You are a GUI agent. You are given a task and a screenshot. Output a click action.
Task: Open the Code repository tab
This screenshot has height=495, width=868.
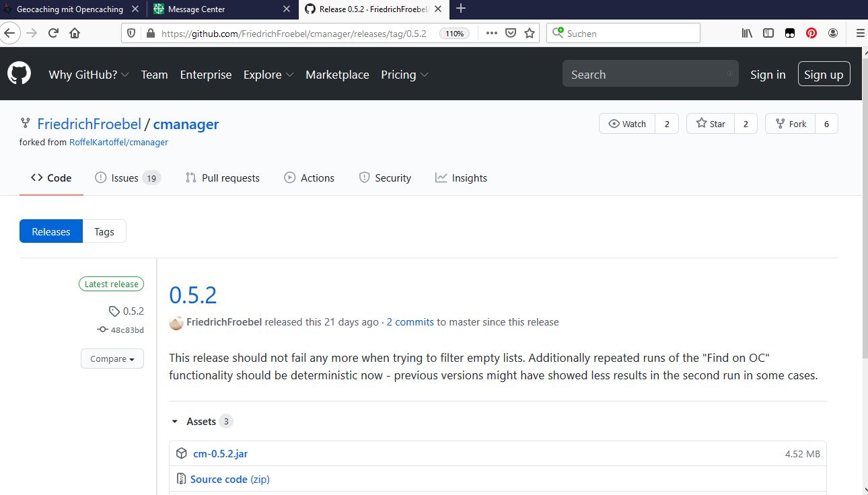tap(51, 178)
